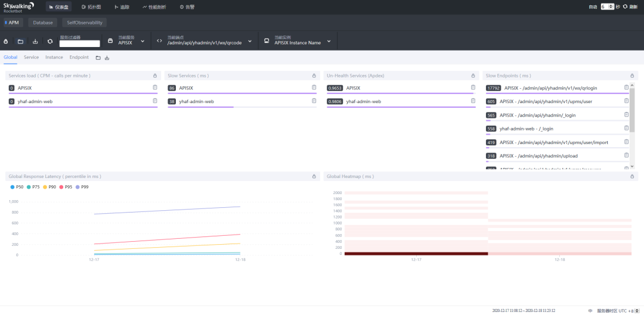Toggle the dashboard edit lock icon
Screen dimensions: 644x315
click(6, 42)
